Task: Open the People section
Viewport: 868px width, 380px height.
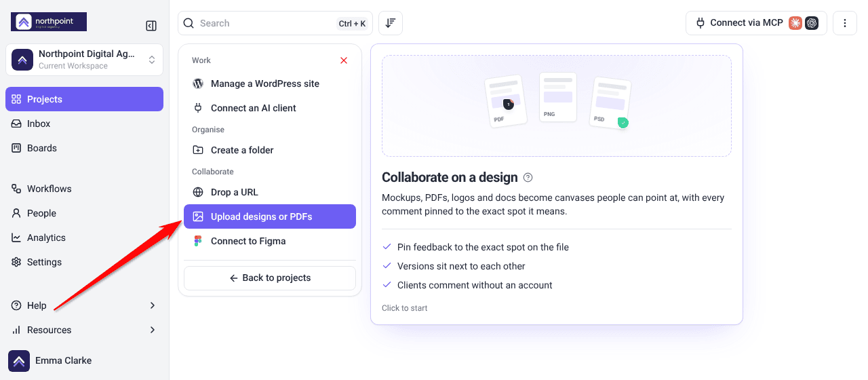Action: tap(84, 213)
